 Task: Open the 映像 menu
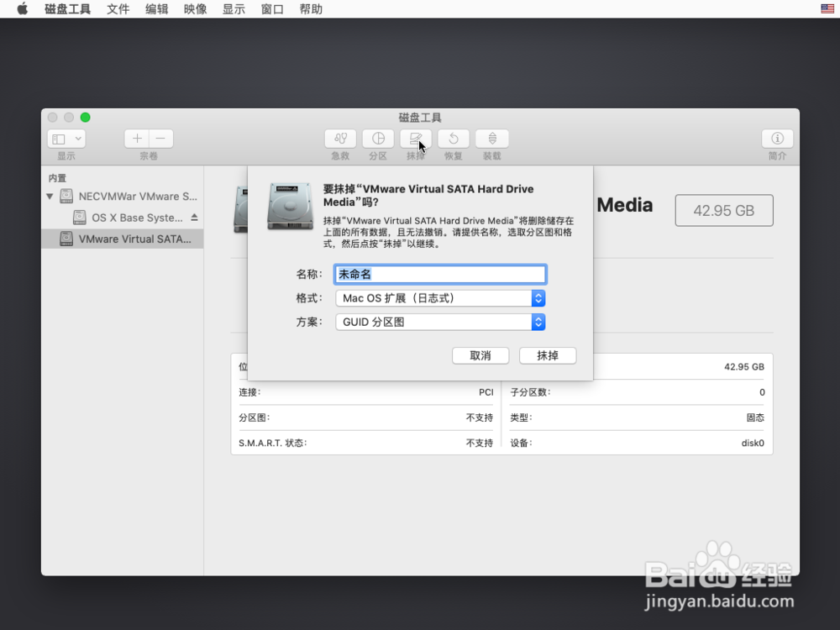[x=195, y=9]
